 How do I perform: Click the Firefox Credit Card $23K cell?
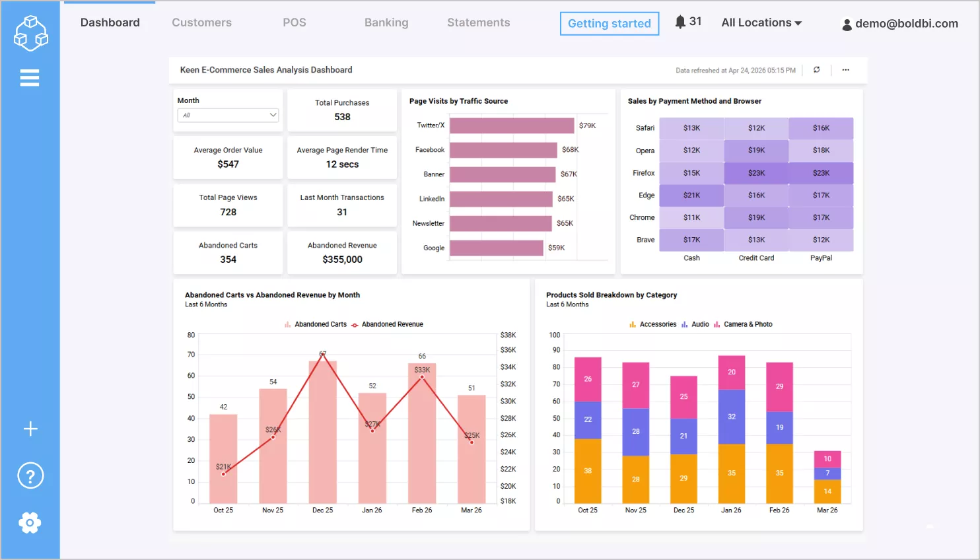pyautogui.click(x=756, y=173)
